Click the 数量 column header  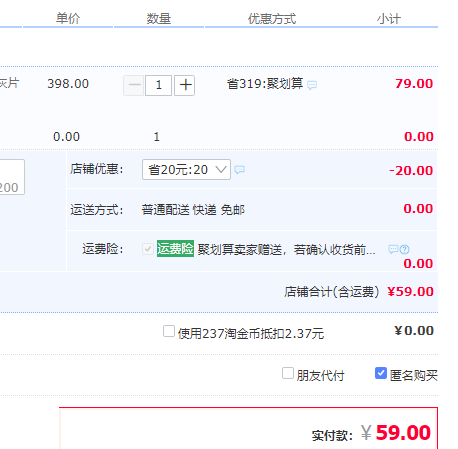point(159,19)
